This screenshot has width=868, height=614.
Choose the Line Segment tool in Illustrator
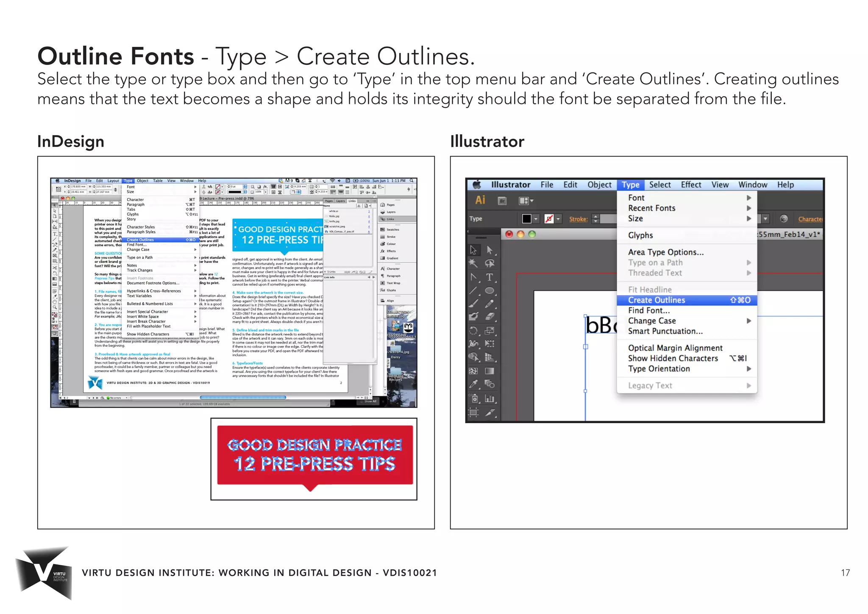pyautogui.click(x=473, y=290)
